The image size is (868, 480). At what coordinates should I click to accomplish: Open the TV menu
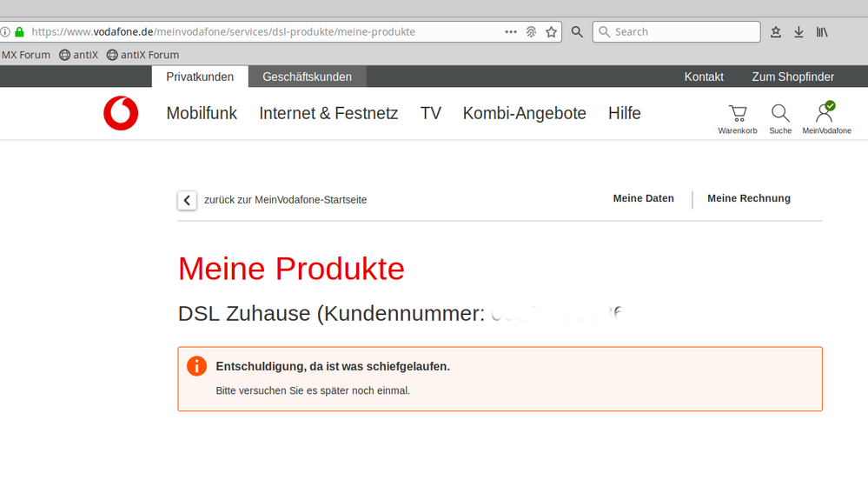click(x=431, y=113)
